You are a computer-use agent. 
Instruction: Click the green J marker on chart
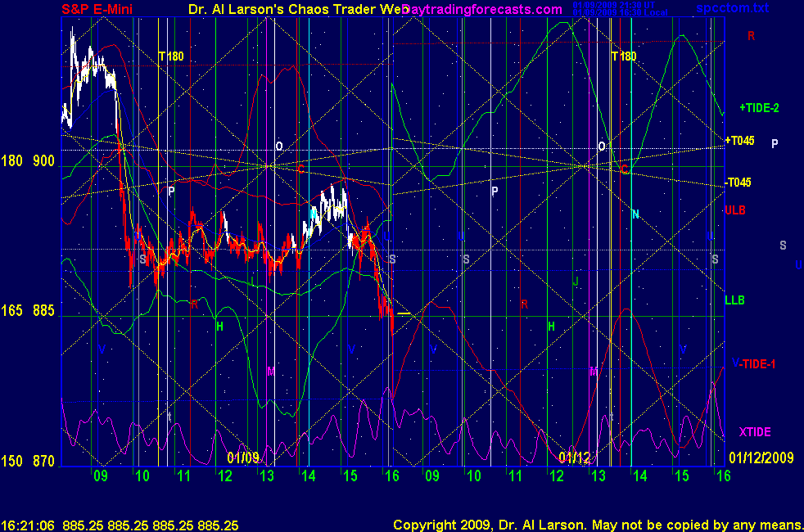(576, 282)
